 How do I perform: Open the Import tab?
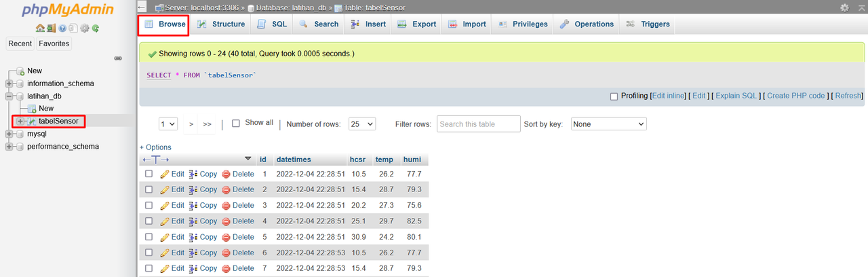[467, 24]
